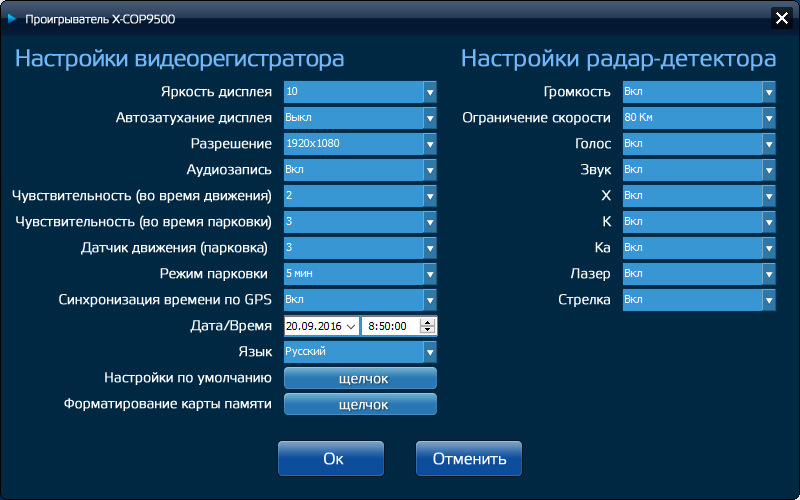800x500 pixels.
Task: Click the Отменить button
Action: 469,459
